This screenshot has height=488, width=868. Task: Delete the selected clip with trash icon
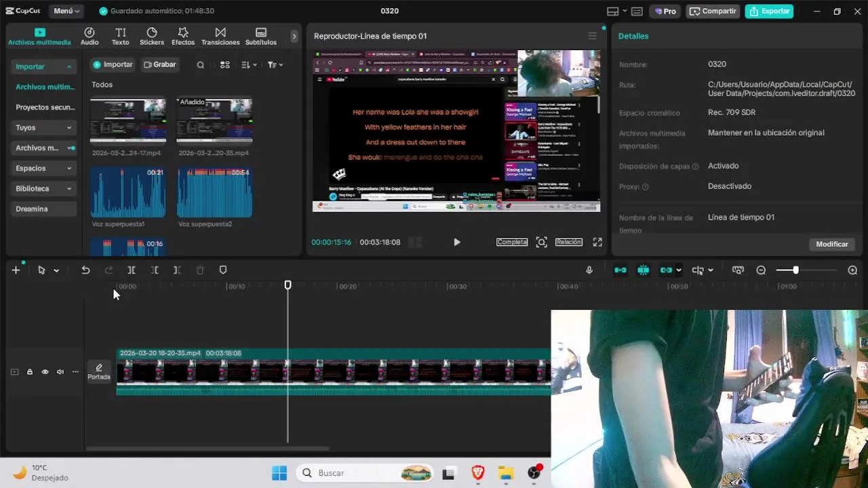(x=200, y=270)
